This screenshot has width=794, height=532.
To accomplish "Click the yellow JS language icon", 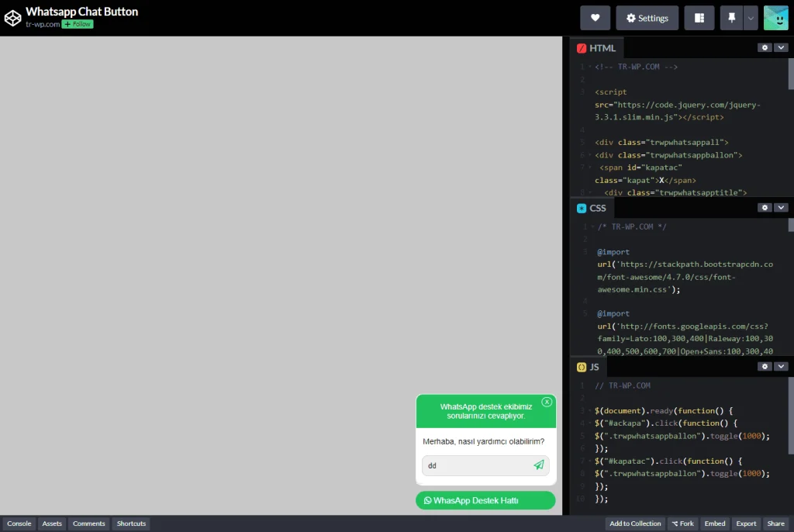I will (x=582, y=367).
